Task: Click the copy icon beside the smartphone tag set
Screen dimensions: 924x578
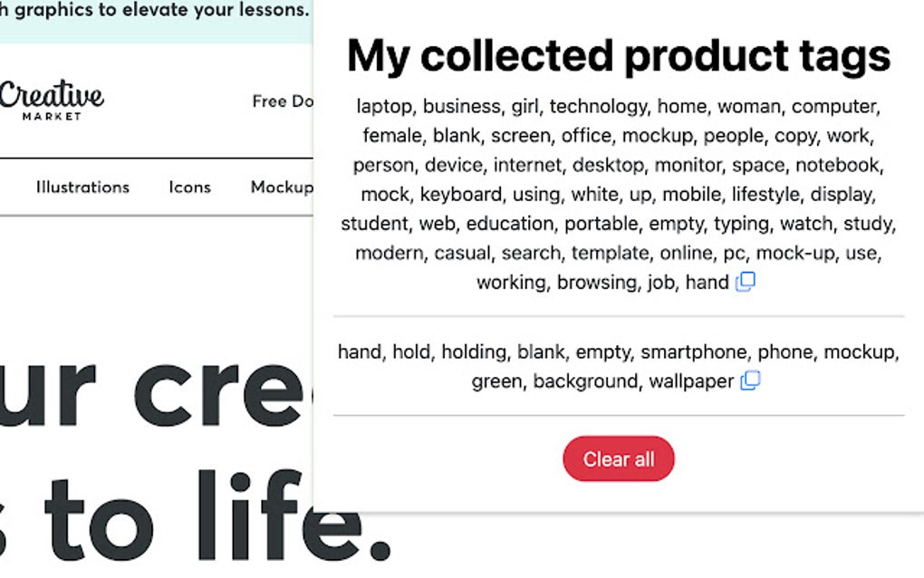Action: (x=750, y=382)
